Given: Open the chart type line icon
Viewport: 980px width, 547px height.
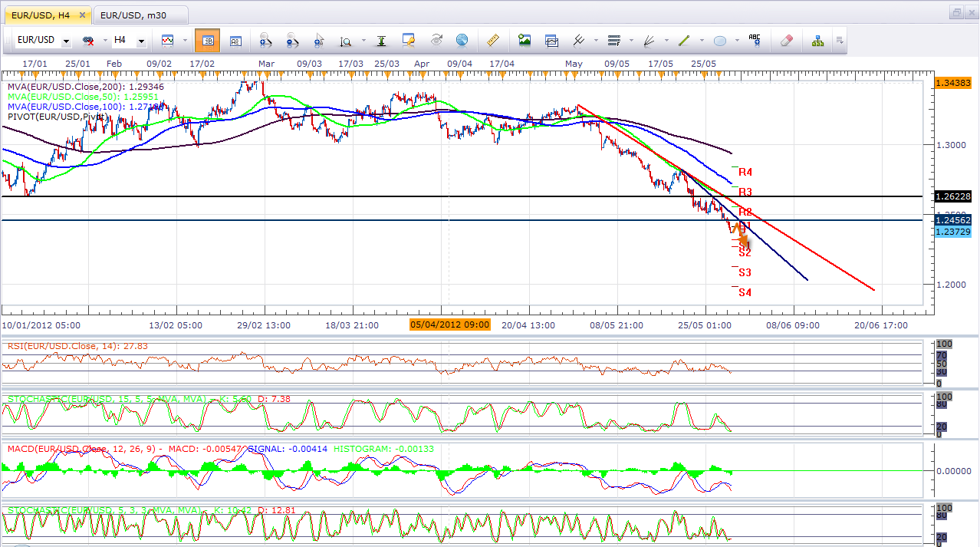Looking at the screenshot, I should pyautogui.click(x=167, y=40).
